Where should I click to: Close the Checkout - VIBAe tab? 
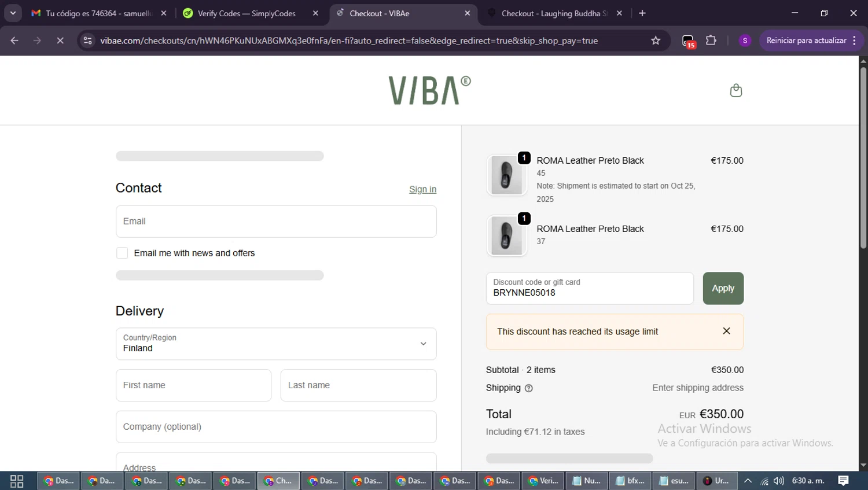[x=468, y=13]
